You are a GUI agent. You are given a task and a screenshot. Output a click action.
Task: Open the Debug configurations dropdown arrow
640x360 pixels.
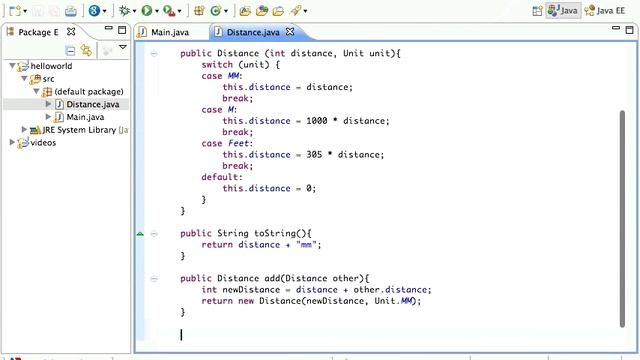(x=134, y=11)
